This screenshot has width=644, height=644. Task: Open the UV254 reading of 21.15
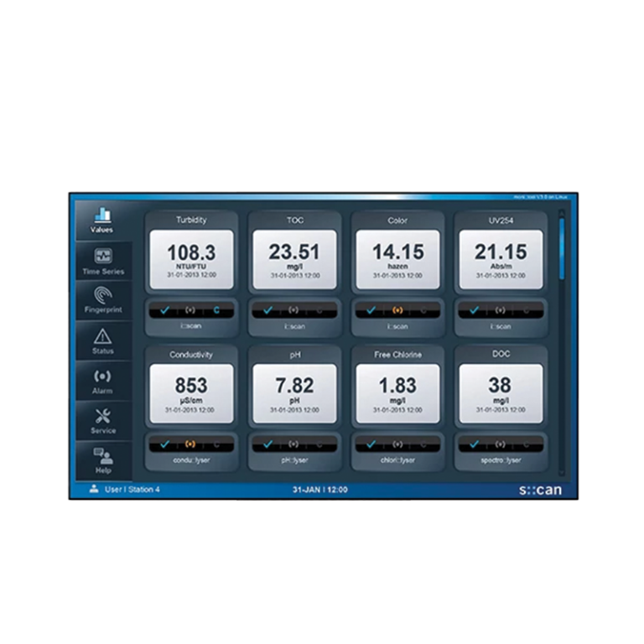500,259
